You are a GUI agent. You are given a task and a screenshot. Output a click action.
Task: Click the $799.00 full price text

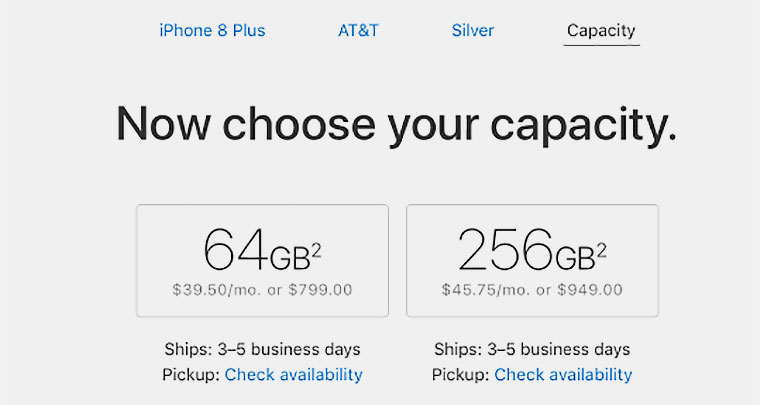pos(318,290)
